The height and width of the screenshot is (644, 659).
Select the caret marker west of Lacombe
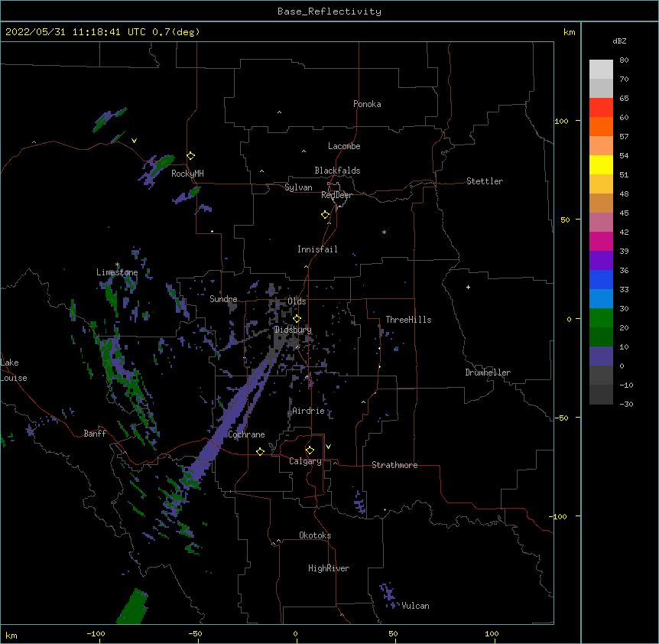[304, 151]
